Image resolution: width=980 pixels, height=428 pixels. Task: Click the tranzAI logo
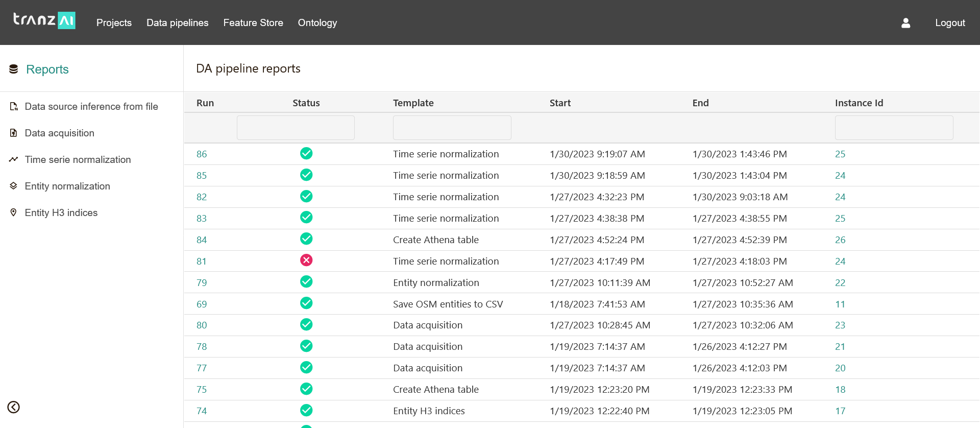click(44, 20)
